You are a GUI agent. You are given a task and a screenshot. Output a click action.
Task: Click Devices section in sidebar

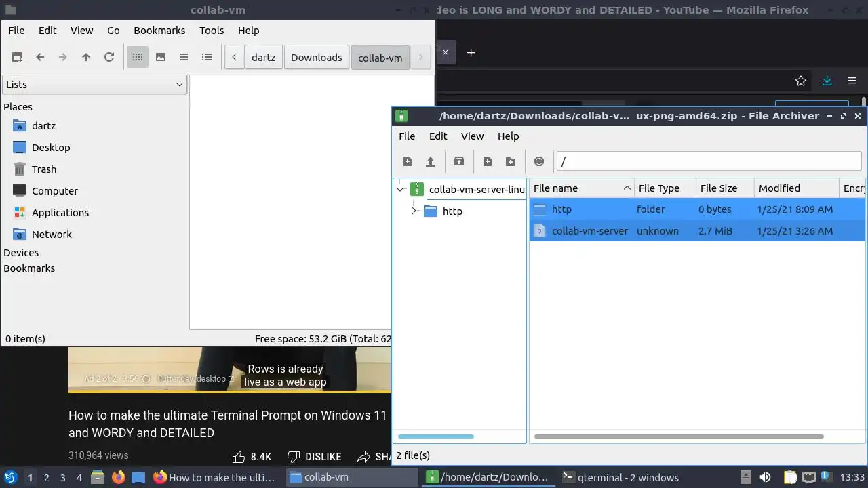(21, 253)
